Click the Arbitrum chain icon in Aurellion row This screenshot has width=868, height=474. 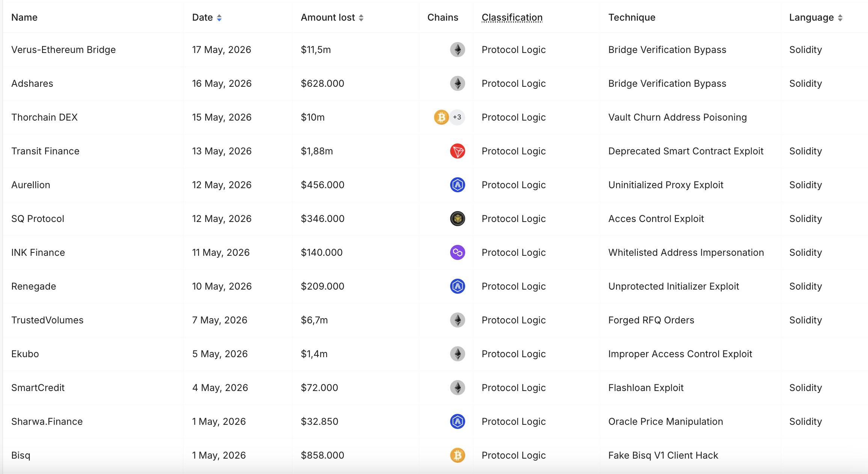tap(457, 185)
